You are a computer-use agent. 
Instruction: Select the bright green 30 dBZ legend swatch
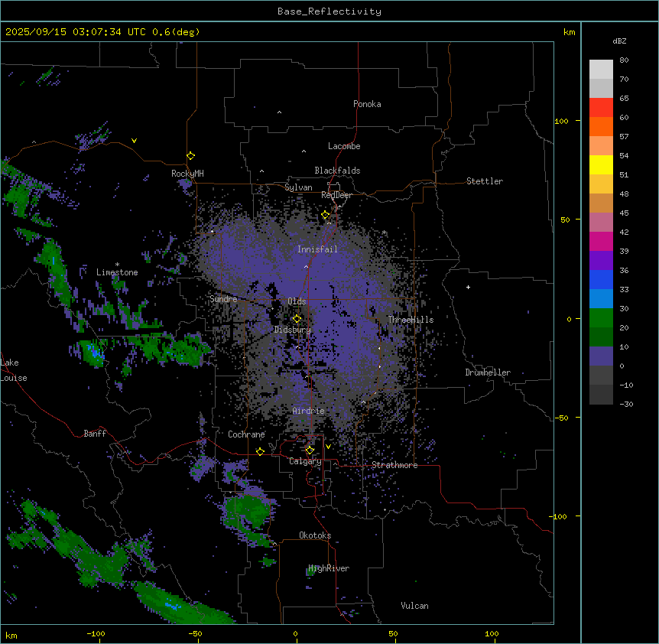(601, 318)
